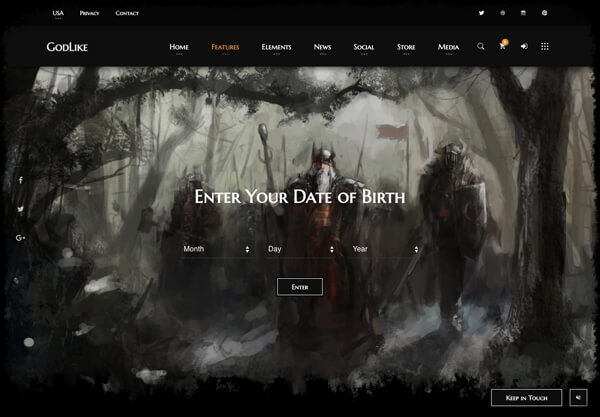Open the nine-dot grid menu icon
Image resolution: width=600 pixels, height=417 pixels.
pos(545,46)
